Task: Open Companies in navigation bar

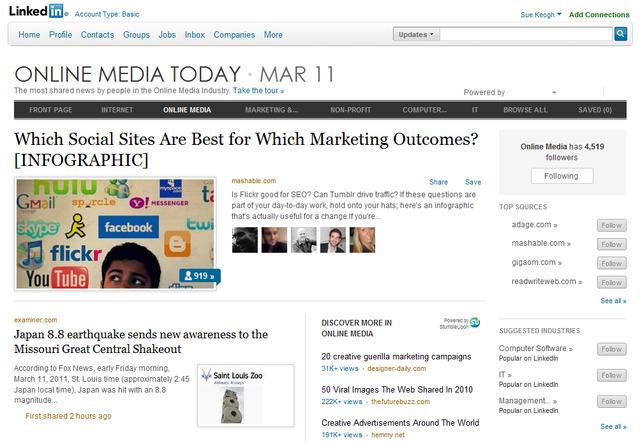Action: coord(234,35)
